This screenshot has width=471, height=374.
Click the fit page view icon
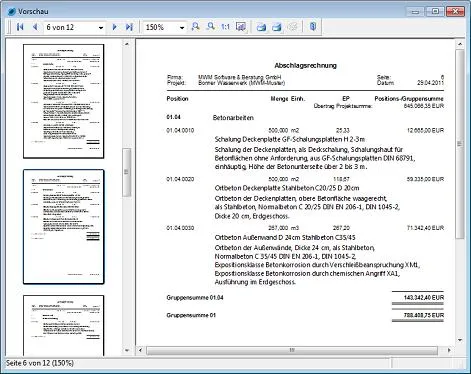241,27
